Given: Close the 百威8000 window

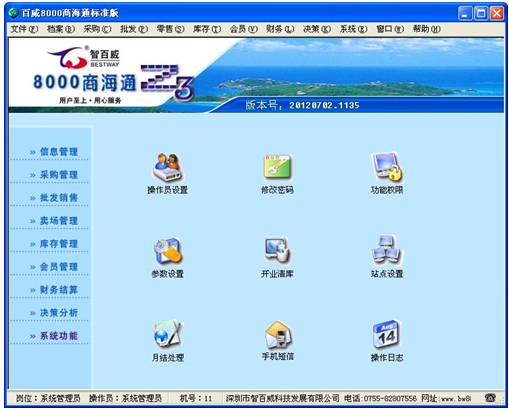Looking at the screenshot, I should coord(497,13).
